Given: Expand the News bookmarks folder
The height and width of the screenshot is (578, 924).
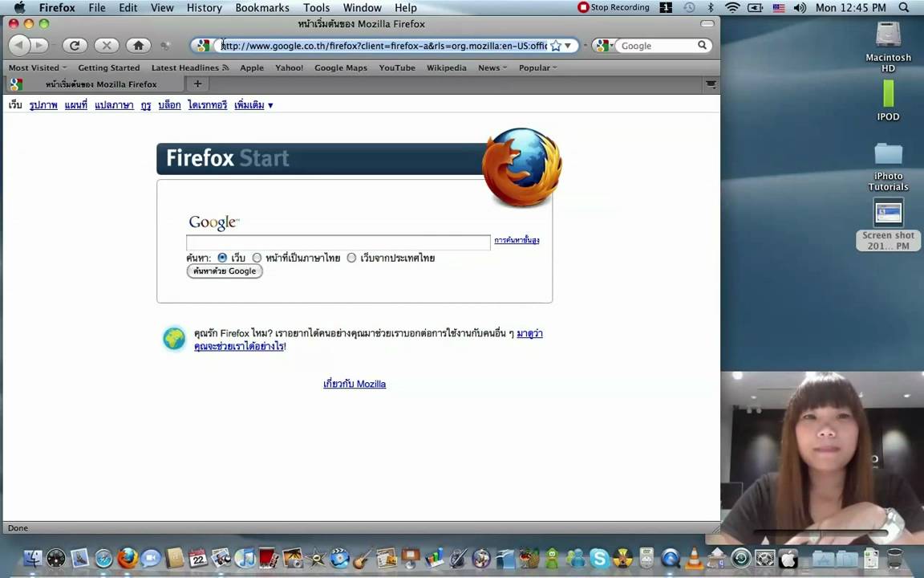Looking at the screenshot, I should click(492, 67).
